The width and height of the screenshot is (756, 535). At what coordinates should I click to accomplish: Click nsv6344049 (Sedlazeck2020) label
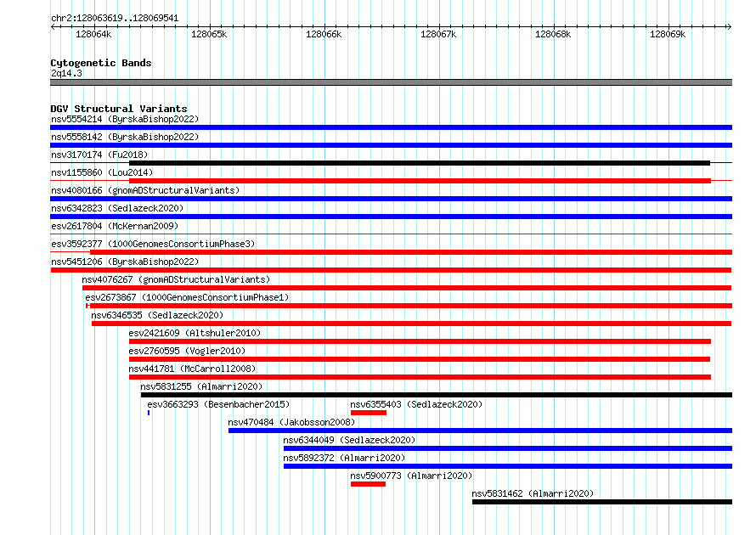tap(349, 440)
